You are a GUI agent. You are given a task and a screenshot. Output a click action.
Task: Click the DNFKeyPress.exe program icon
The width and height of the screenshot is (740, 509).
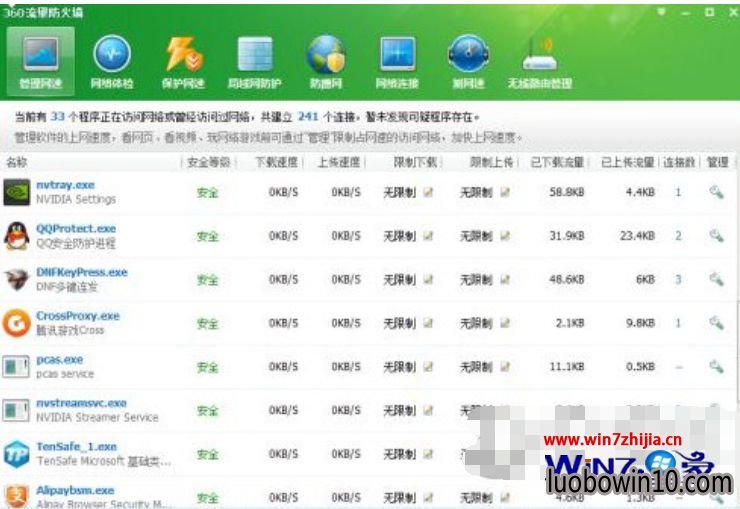coord(17,279)
